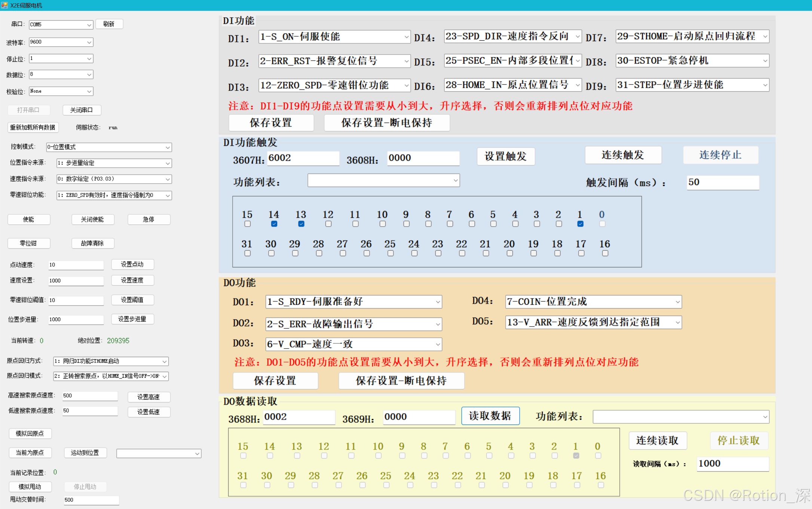Toggle bit 1 checkbox in DI trigger grid
The width and height of the screenshot is (812, 509).
click(x=580, y=224)
